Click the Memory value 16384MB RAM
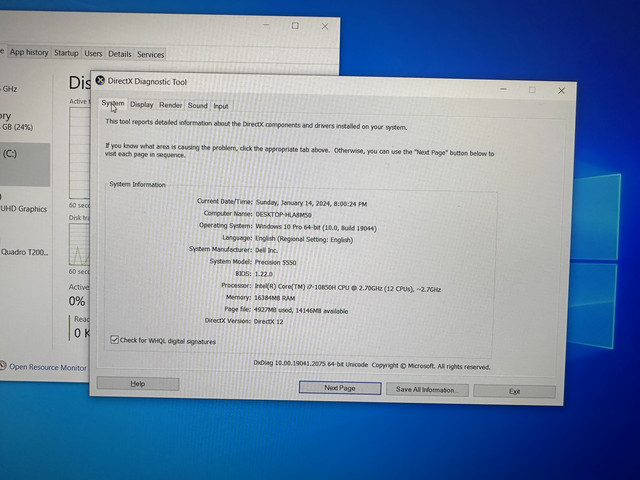The width and height of the screenshot is (640, 480). (274, 298)
